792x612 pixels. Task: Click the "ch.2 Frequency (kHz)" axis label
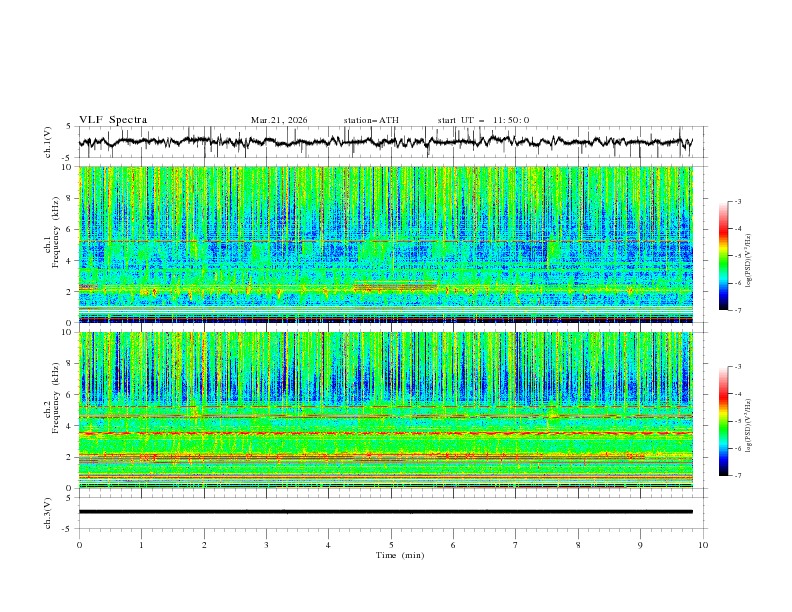pos(51,398)
